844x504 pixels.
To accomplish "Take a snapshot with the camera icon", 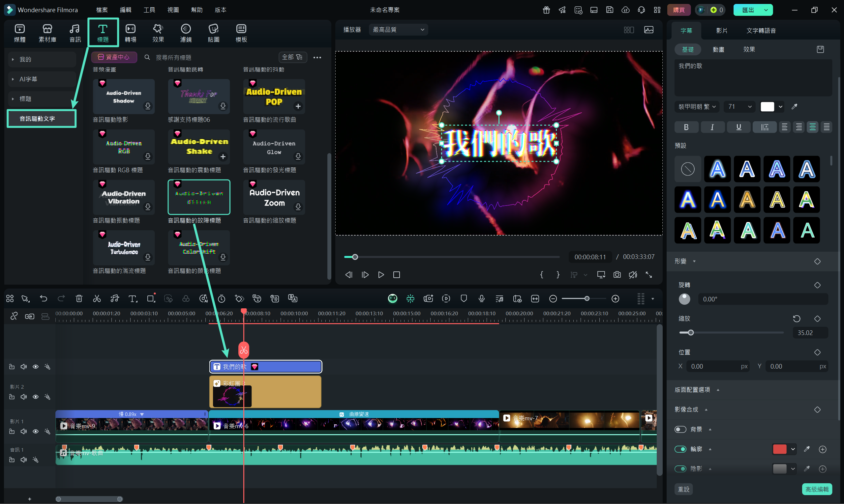I will tap(617, 274).
